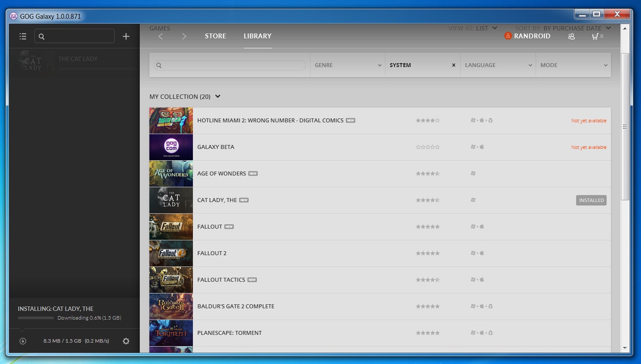Open the shopping cart icon

pos(595,37)
